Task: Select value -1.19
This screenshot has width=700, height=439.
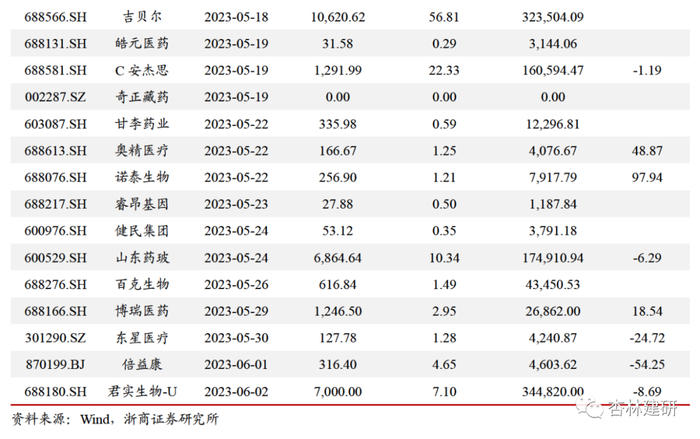Action: 647,71
